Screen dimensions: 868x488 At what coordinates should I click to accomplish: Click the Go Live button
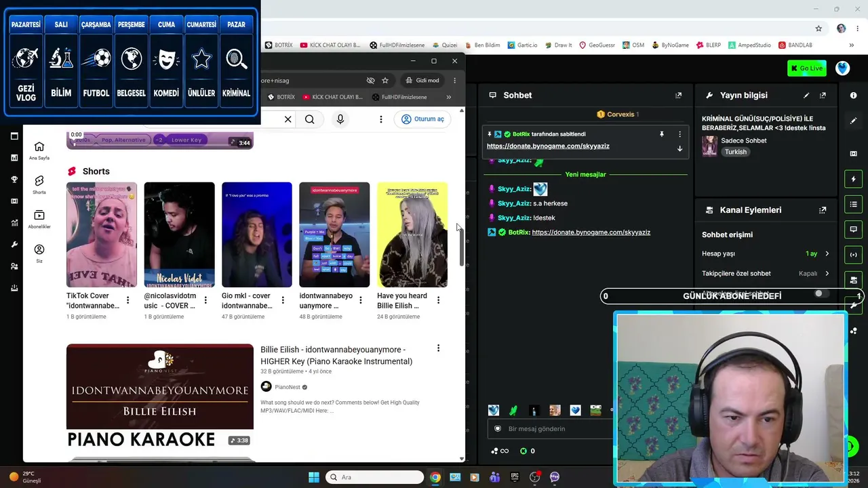806,68
